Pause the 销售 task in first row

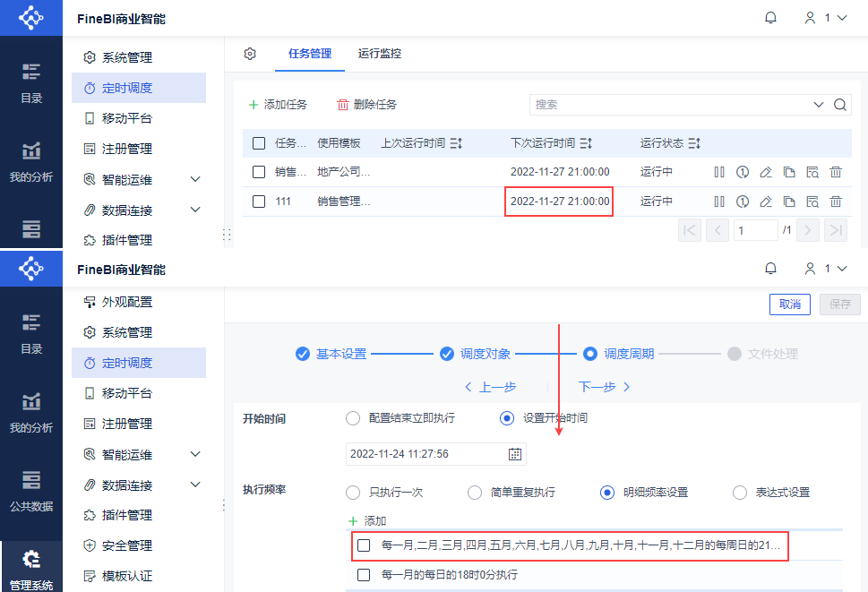tap(719, 172)
